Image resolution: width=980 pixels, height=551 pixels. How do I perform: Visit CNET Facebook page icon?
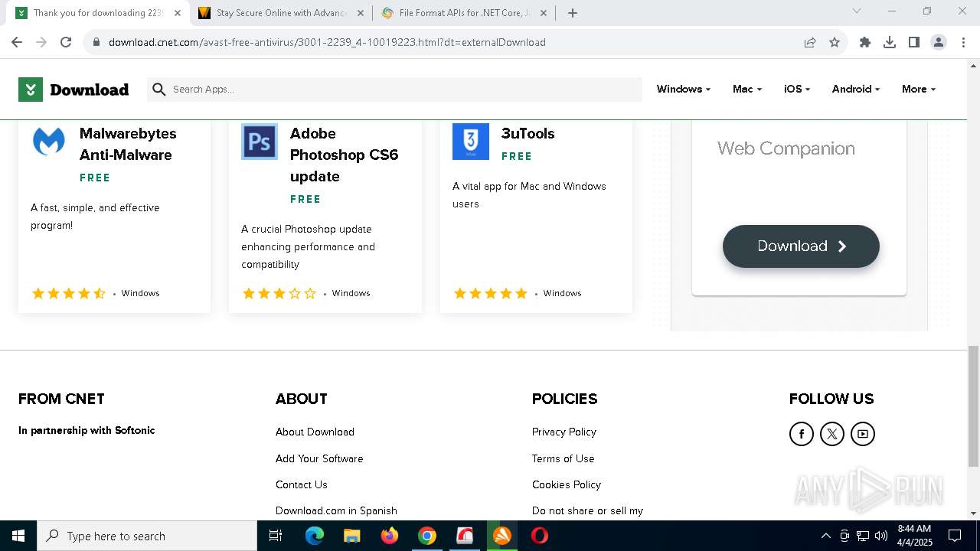(802, 434)
